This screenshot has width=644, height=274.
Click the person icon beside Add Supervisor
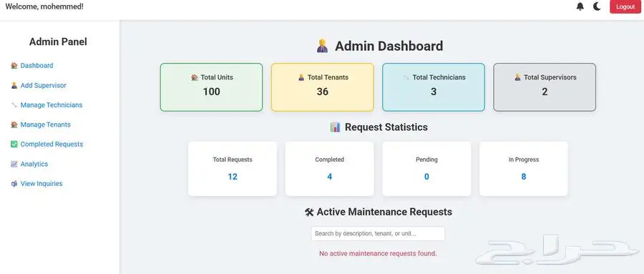pos(14,85)
